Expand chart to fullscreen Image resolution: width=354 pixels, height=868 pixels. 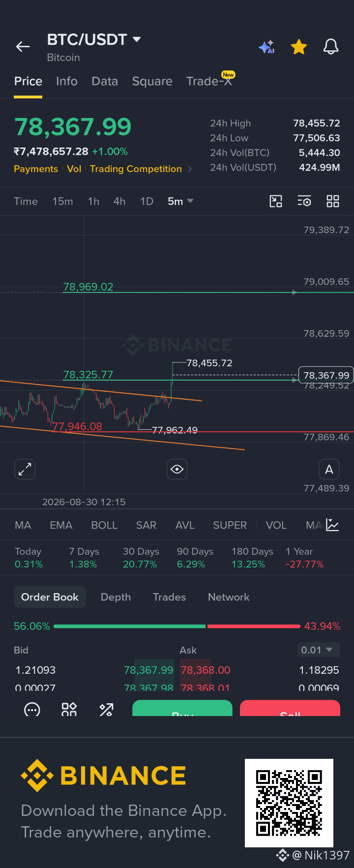(25, 469)
